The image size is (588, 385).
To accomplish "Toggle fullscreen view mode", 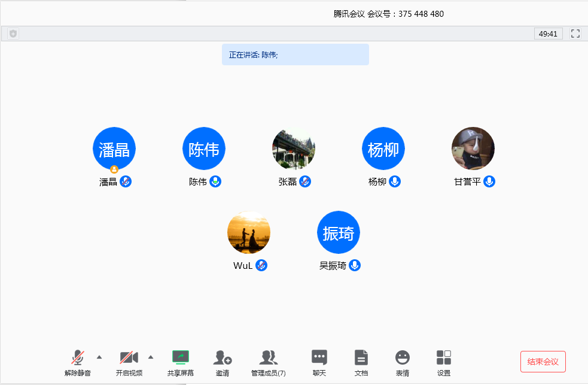I will pos(575,34).
